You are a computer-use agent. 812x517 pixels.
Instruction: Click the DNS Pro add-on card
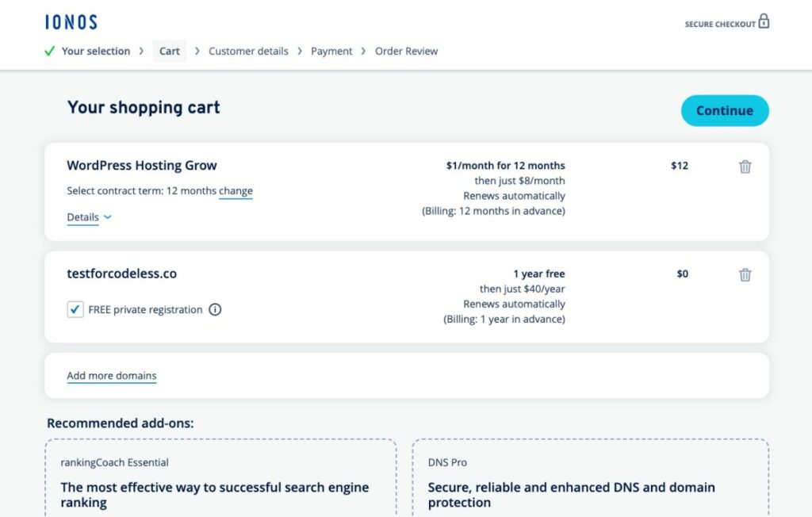click(590, 477)
